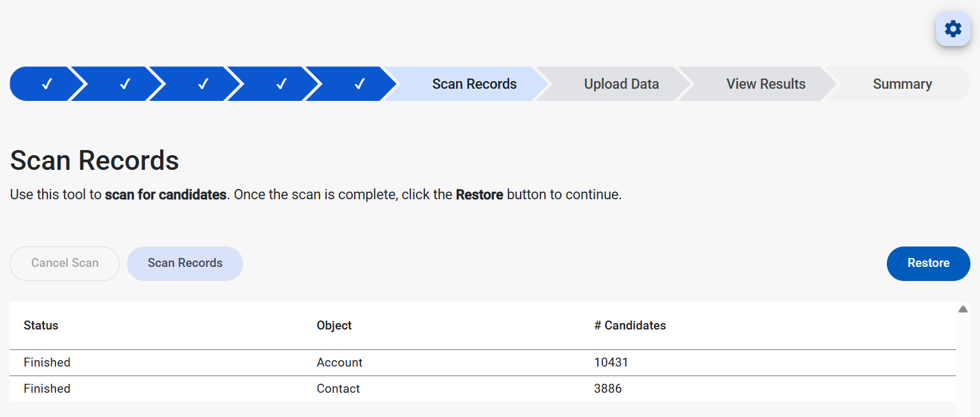Click the # Candidates column header
This screenshot has width=980, height=417.
point(630,325)
